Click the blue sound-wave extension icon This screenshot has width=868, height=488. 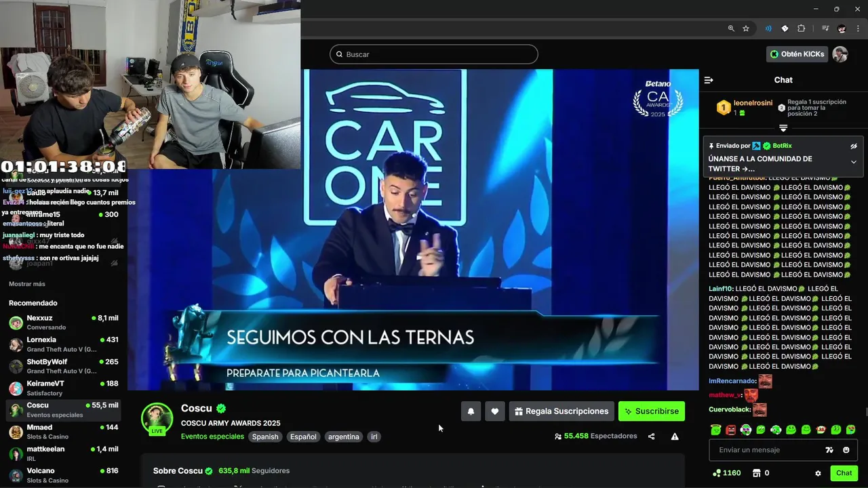click(x=768, y=28)
